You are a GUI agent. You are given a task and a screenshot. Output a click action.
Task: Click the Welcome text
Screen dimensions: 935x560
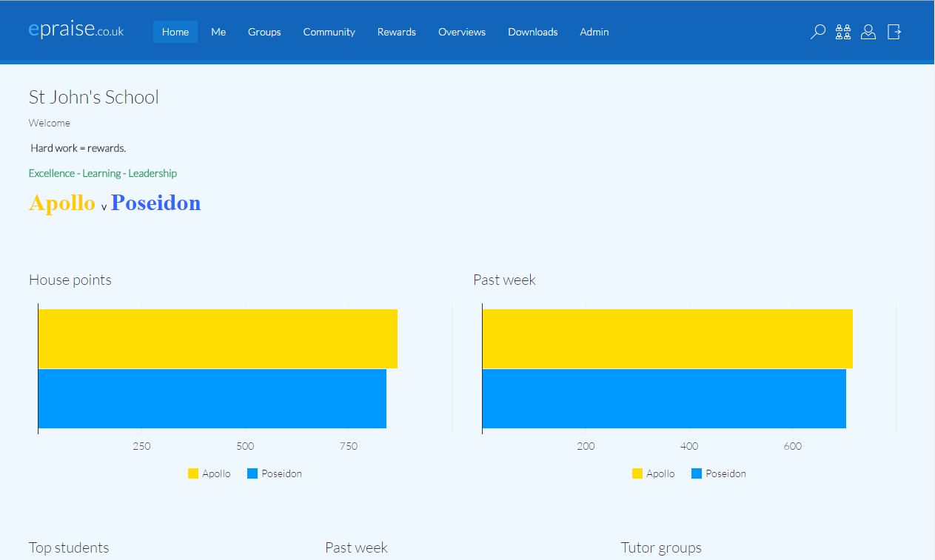pos(50,123)
